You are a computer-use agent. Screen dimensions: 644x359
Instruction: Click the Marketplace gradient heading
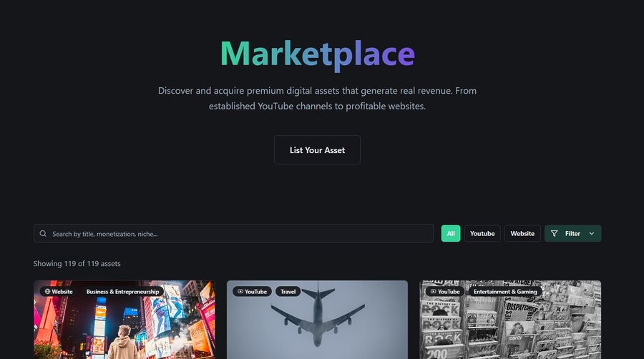tap(317, 54)
